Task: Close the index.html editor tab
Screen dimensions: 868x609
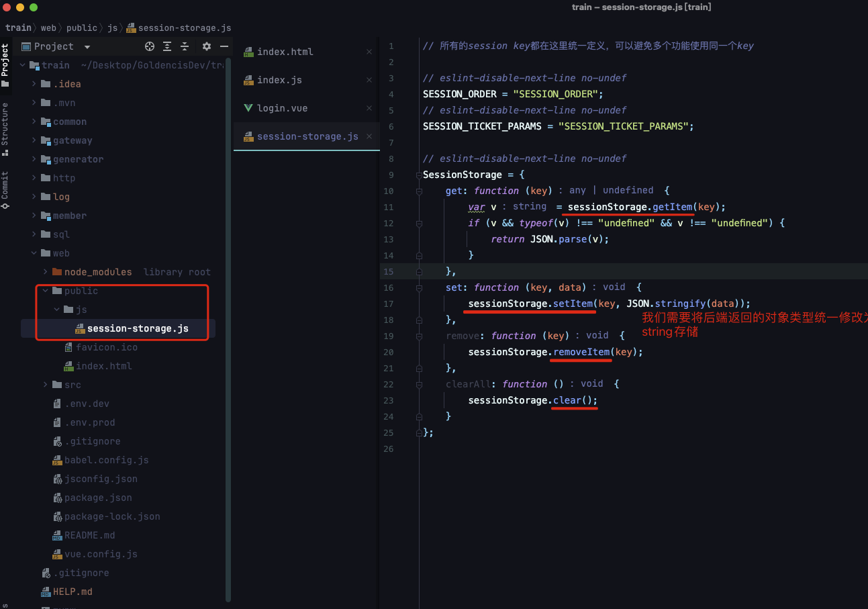Action: point(369,52)
